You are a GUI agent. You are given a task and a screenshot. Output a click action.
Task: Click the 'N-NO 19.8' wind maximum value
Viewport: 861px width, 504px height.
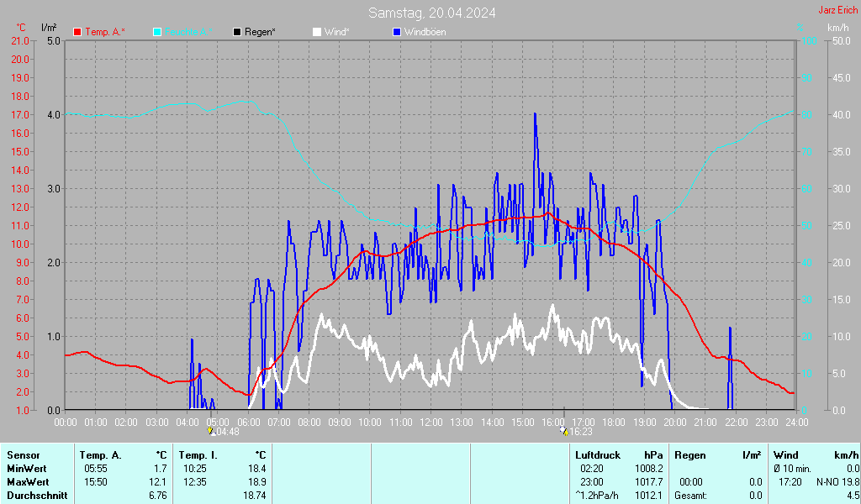[x=838, y=482]
